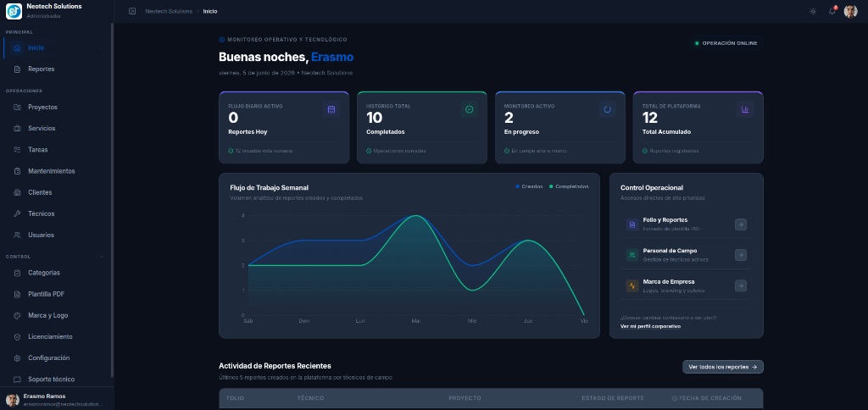Click the calendar icon on Flujo Diario card

pos(331,109)
